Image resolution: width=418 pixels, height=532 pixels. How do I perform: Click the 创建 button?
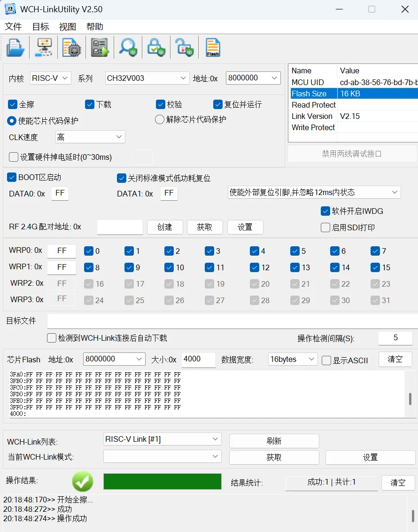coord(165,227)
